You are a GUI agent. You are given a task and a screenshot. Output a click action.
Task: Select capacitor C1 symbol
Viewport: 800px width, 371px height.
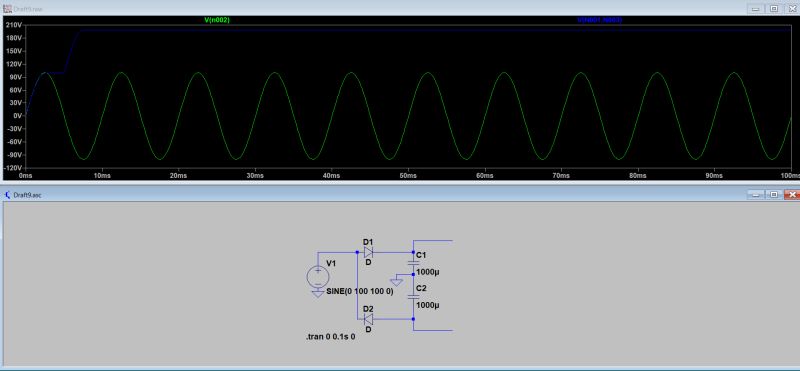pos(413,263)
